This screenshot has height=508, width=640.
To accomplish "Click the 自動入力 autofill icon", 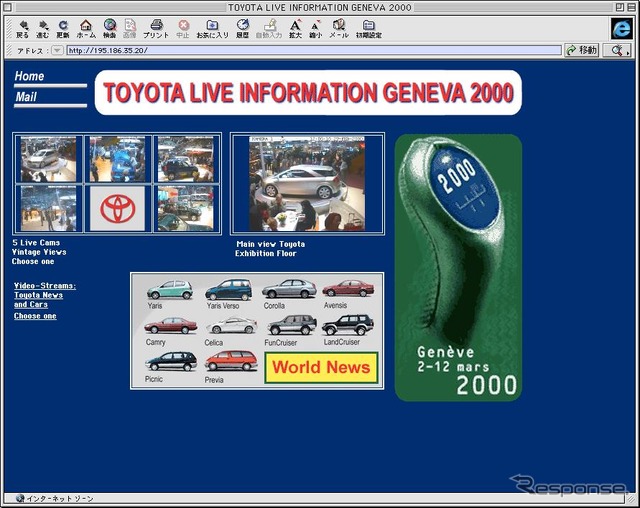I will [269, 29].
